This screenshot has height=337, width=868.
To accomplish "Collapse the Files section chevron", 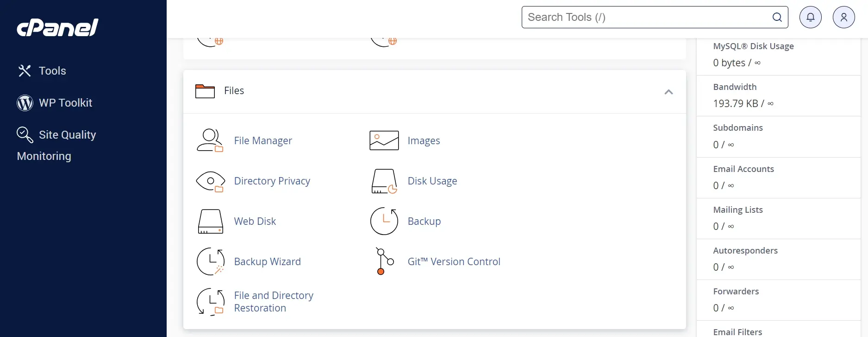I will pos(668,92).
